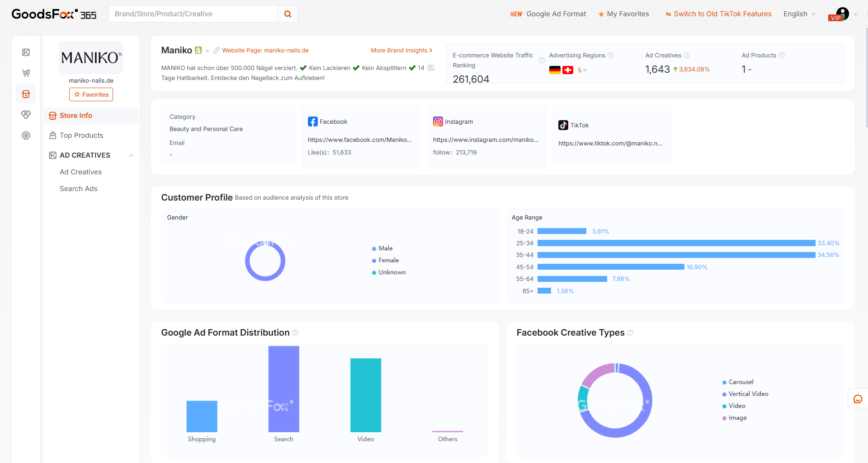Toggle the Female legend in Gender chart
The height and width of the screenshot is (463, 868).
[x=386, y=261]
